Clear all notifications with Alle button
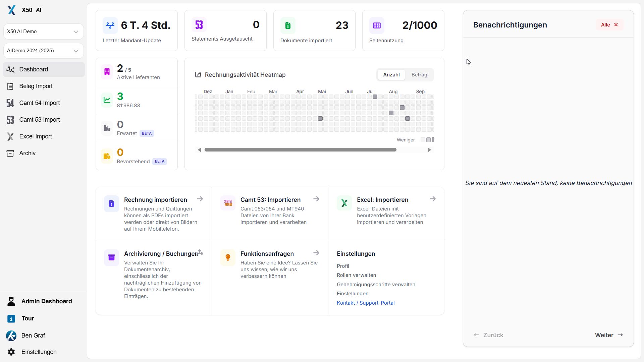The width and height of the screenshot is (644, 362). point(609,25)
